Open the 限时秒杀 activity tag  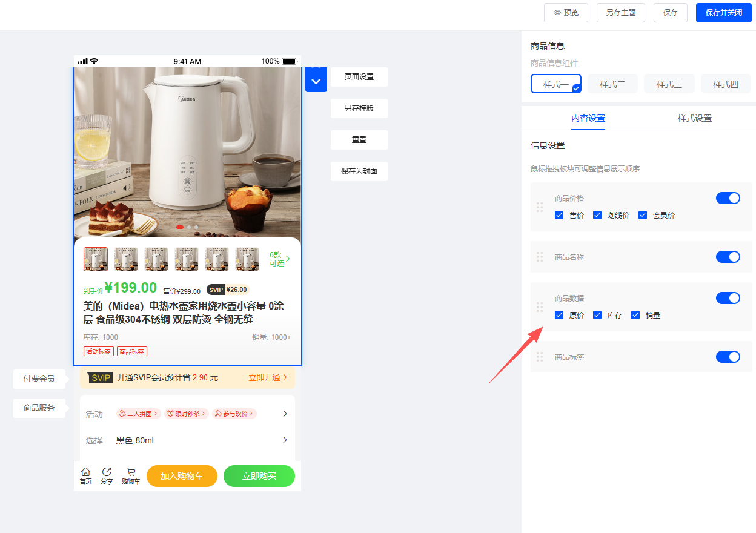click(x=186, y=414)
